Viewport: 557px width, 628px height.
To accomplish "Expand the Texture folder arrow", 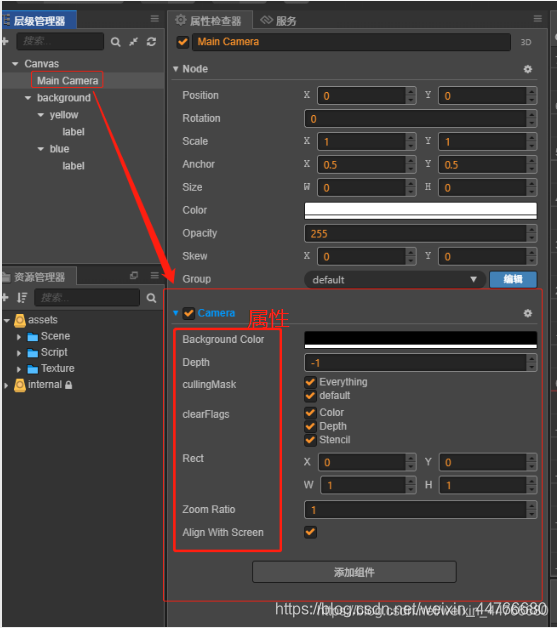I will pyautogui.click(x=19, y=369).
